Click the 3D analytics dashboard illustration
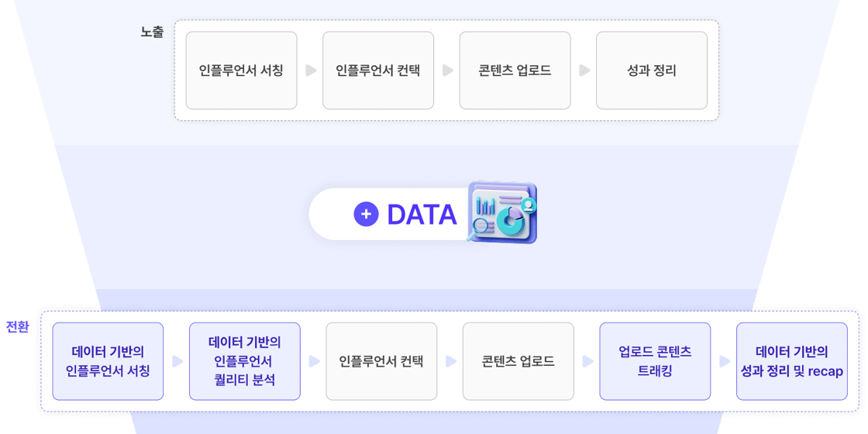868x434 pixels. point(502,212)
